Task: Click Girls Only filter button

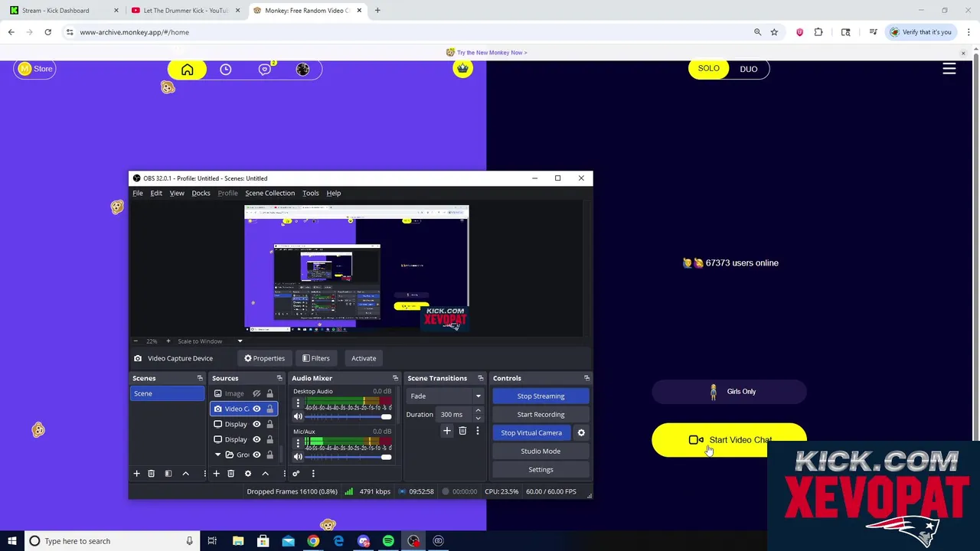Action: 729,392
